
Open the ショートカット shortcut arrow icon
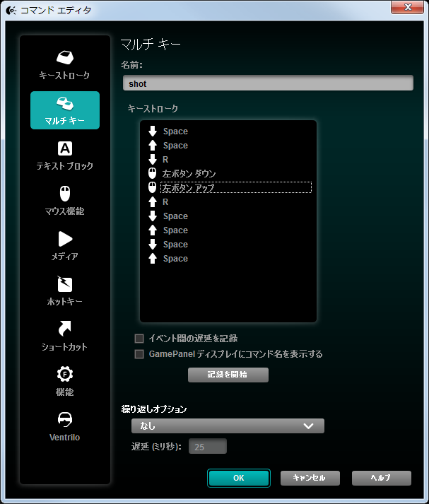[x=64, y=329]
